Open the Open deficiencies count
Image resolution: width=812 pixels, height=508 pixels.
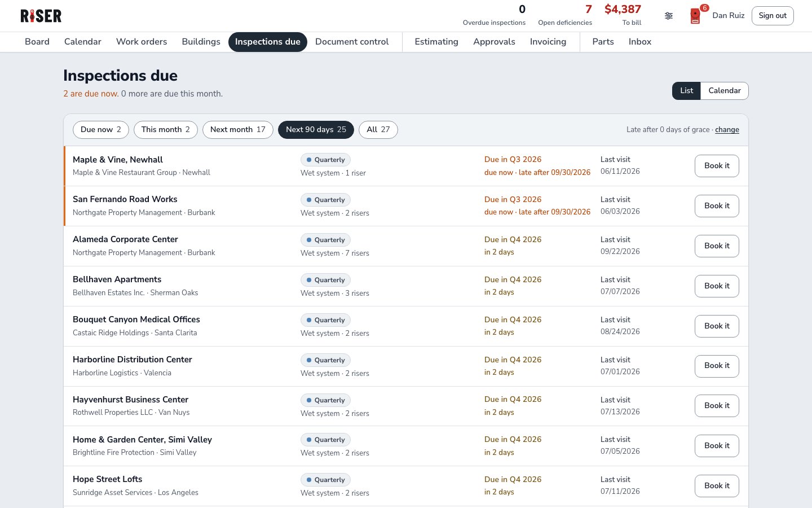[x=565, y=16]
